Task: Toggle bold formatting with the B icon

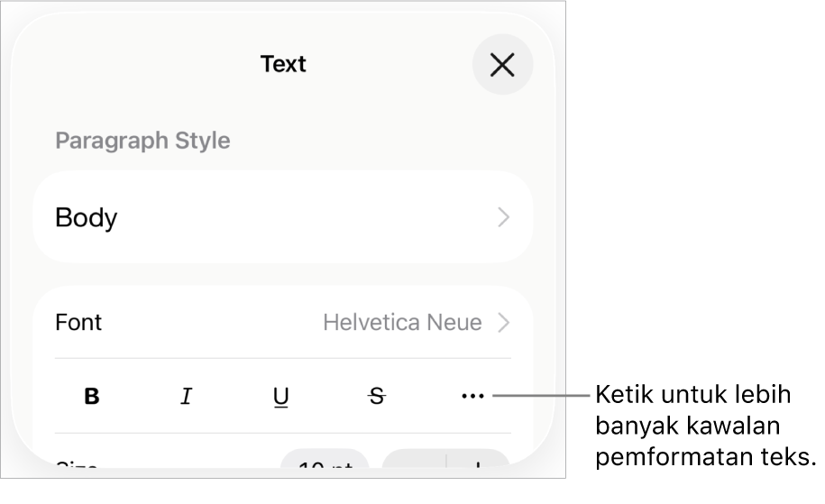Action: (x=92, y=396)
